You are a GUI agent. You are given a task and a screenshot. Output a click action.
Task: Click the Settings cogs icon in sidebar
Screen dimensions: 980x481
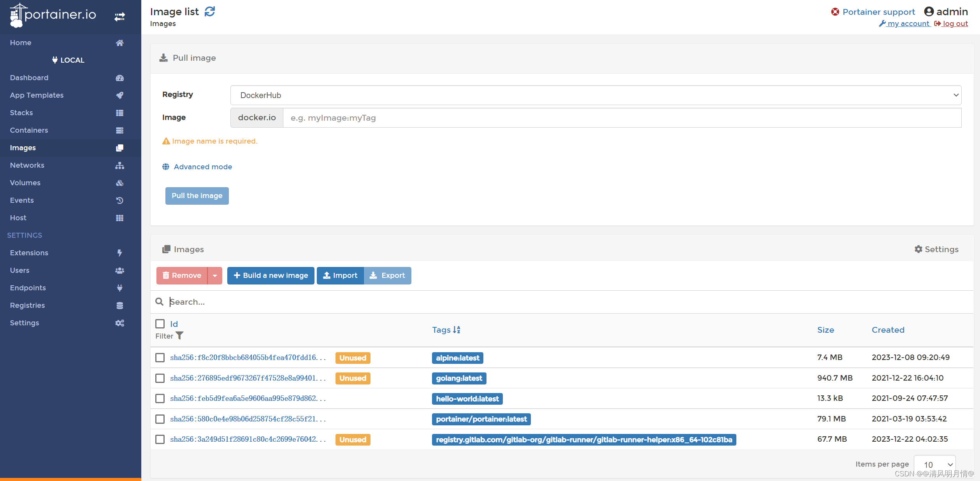click(x=119, y=323)
